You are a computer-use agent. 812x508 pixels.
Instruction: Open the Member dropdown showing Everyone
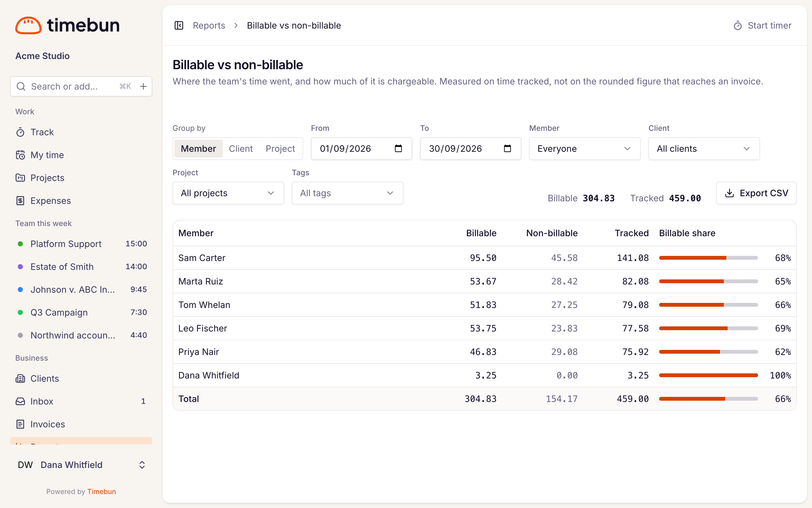[585, 149]
